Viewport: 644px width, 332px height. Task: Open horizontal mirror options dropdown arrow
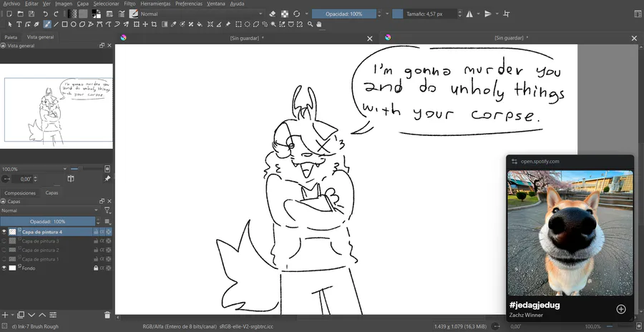tap(478, 14)
